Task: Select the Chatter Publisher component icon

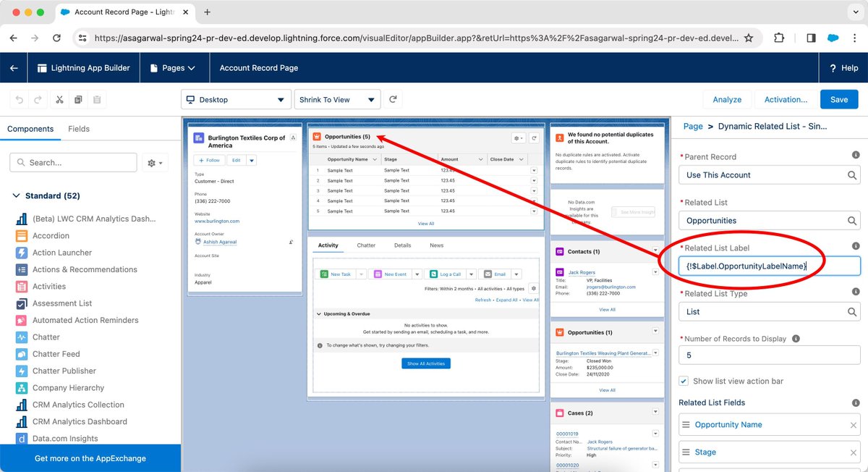Action: [21, 371]
